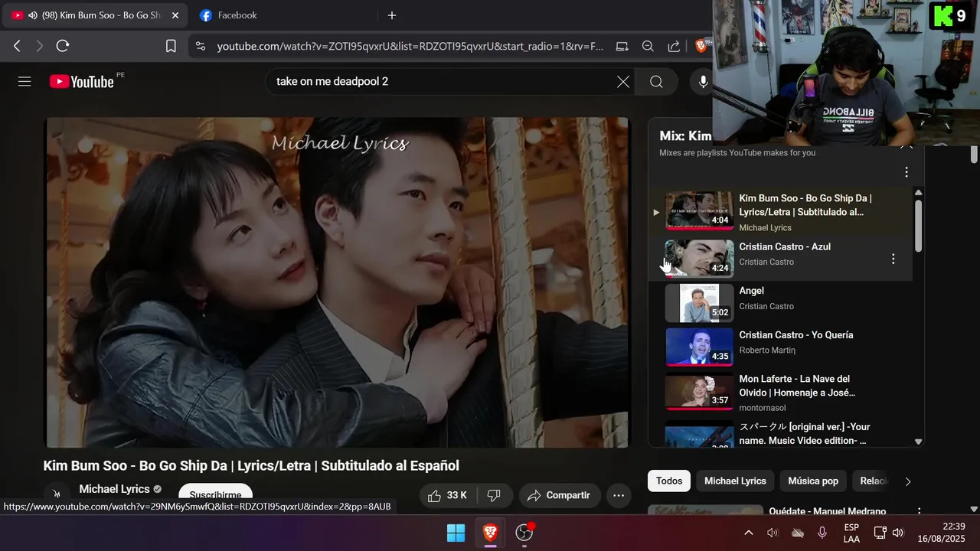Select the Kim Bum Soo browser tab
The height and width of the screenshot is (551, 980).
click(96, 15)
